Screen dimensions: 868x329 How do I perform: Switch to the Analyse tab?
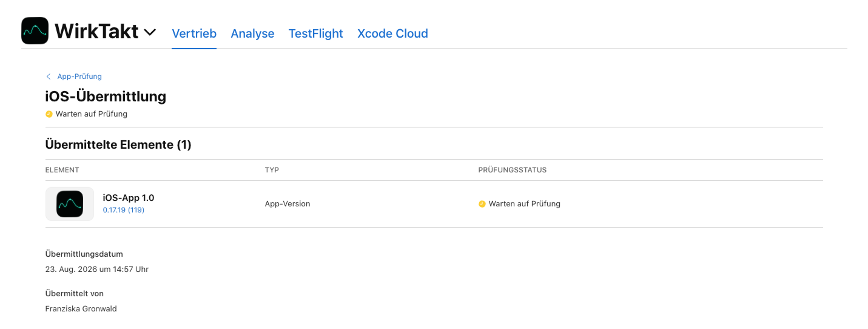tap(252, 33)
